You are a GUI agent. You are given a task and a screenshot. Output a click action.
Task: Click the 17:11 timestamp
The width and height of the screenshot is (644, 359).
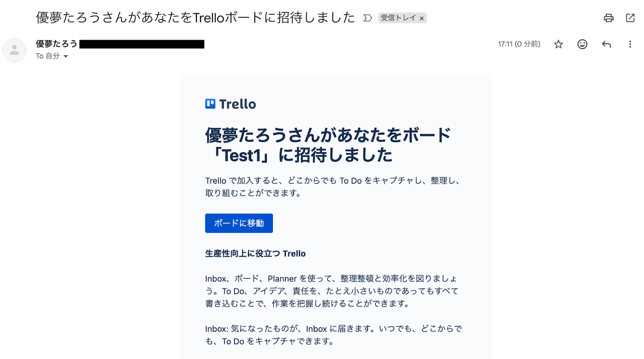(518, 44)
